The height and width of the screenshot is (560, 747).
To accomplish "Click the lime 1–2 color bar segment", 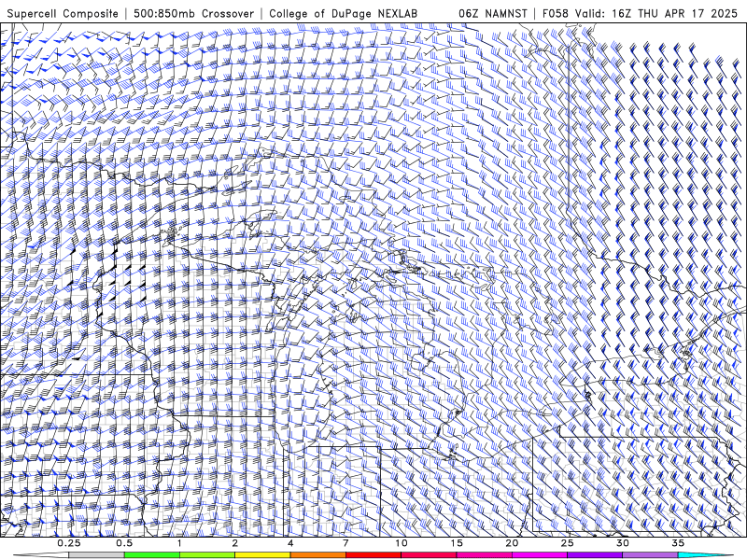I will pos(207,555).
